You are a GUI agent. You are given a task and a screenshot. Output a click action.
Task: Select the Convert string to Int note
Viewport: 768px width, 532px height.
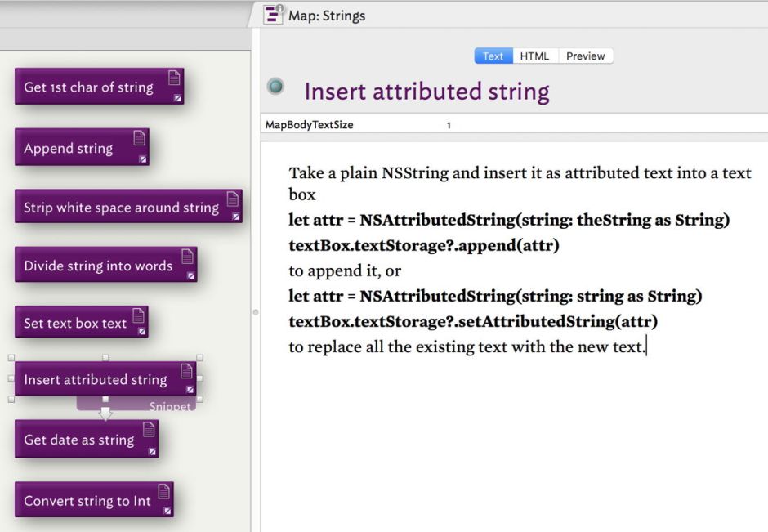(x=87, y=501)
